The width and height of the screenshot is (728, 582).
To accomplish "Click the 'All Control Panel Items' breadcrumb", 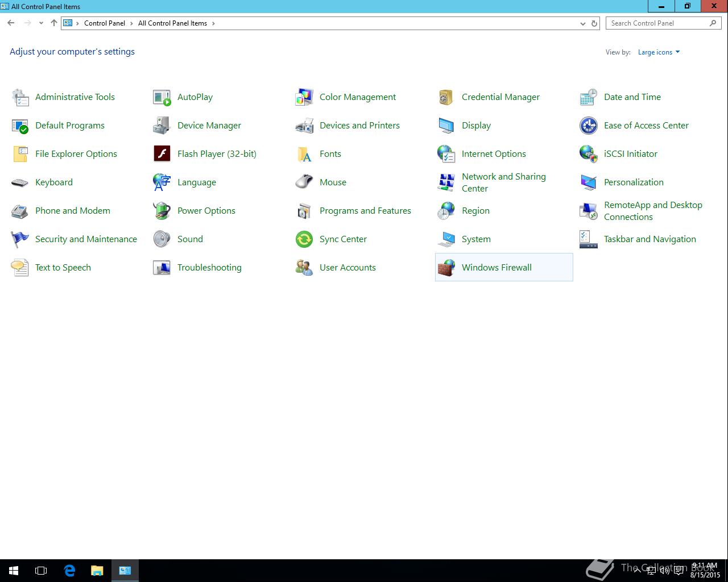I will [x=172, y=23].
